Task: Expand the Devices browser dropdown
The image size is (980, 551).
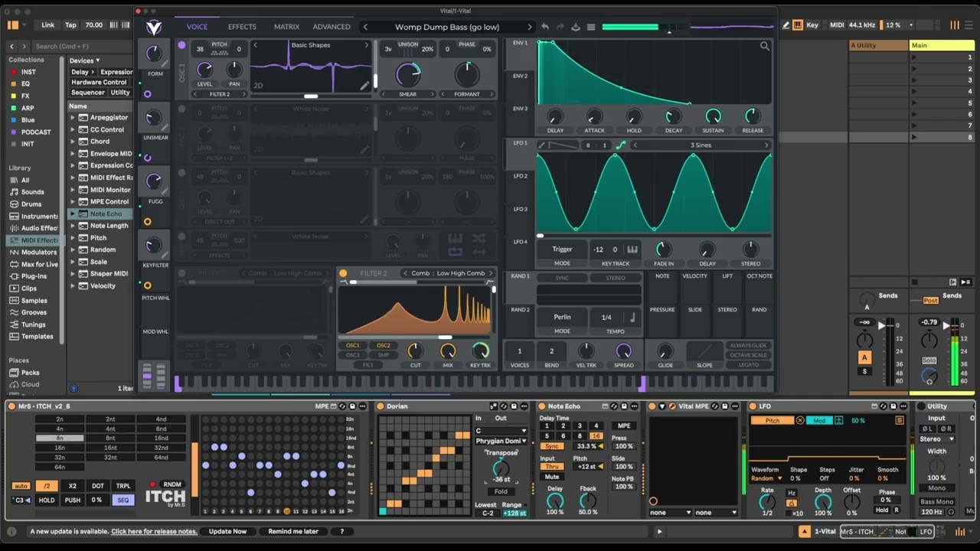Action: [x=85, y=60]
